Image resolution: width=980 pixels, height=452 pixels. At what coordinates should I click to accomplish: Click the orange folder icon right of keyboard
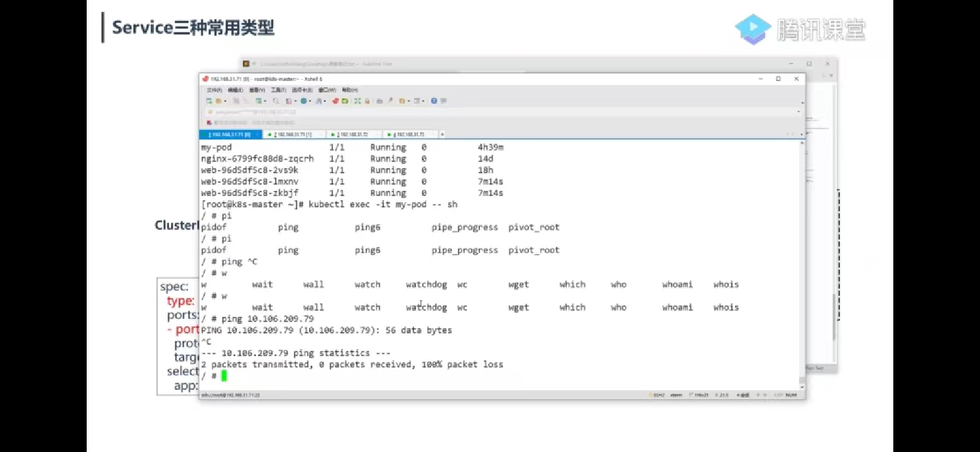click(401, 100)
